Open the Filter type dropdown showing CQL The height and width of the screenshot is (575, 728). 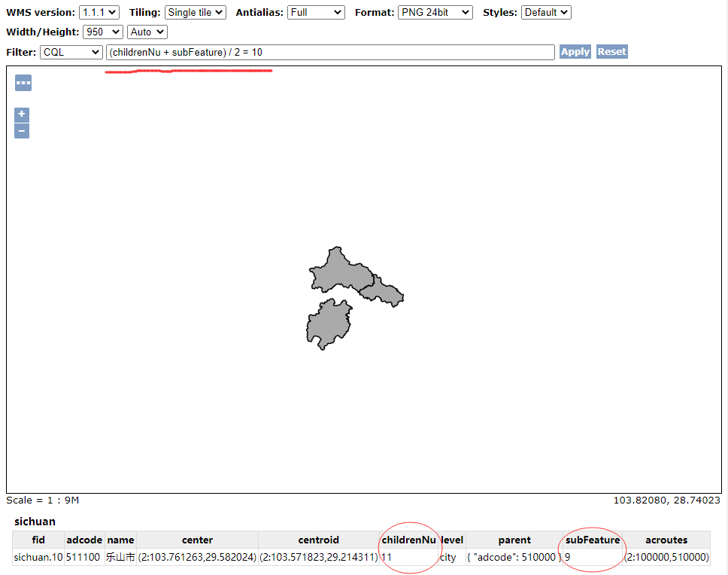[x=72, y=52]
